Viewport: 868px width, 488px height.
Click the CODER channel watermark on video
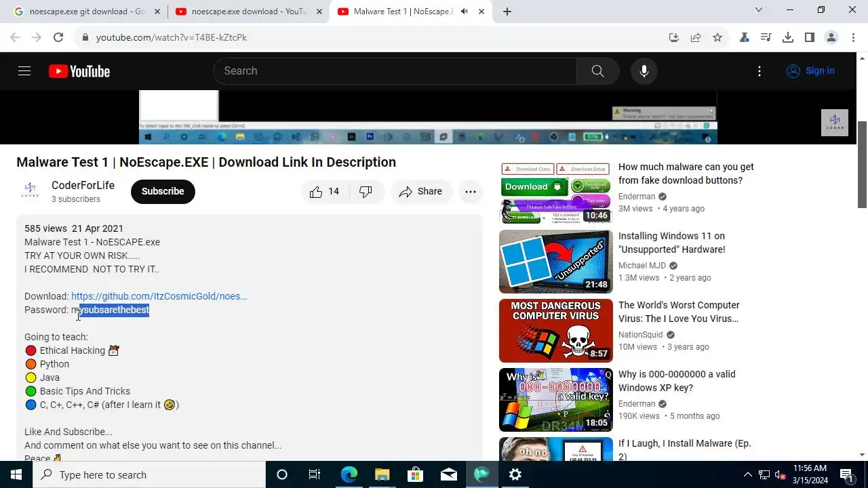pyautogui.click(x=835, y=123)
